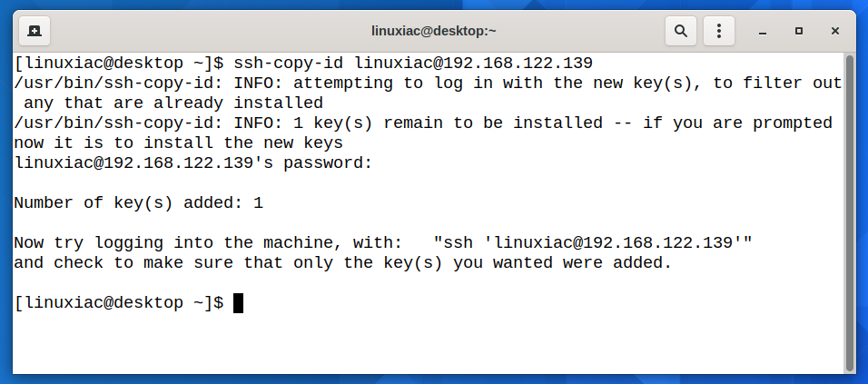Image resolution: width=868 pixels, height=384 pixels.
Task: Click the terminal's vertical scrollbar
Action: point(849,209)
